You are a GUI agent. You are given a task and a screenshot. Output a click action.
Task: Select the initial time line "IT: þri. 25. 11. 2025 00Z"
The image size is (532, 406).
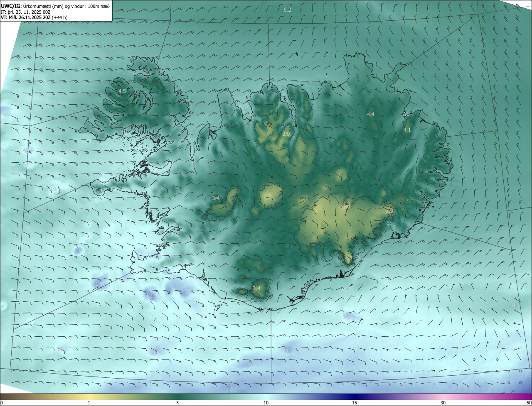click(26, 12)
